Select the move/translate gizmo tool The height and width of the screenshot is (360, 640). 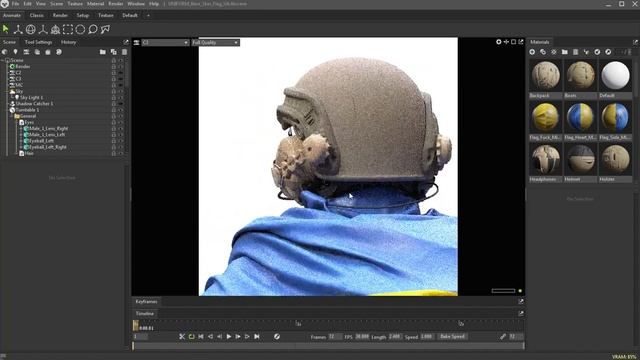coord(18,29)
